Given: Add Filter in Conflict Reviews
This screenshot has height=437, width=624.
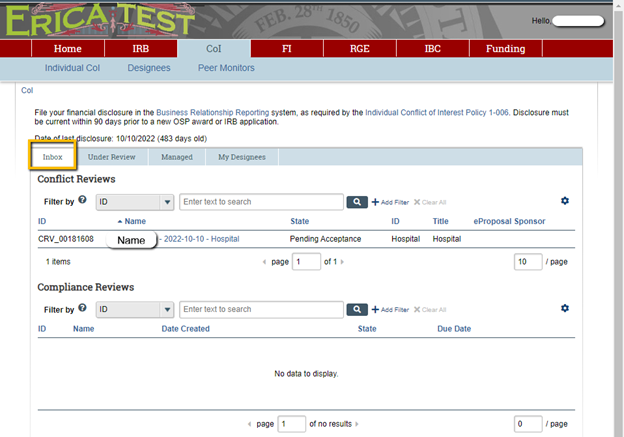Looking at the screenshot, I should (390, 202).
